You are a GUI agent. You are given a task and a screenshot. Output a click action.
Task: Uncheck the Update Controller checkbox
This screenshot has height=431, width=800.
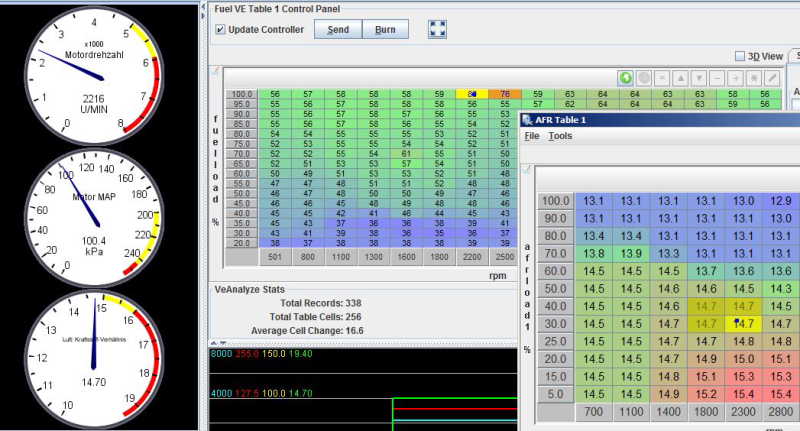[x=220, y=29]
